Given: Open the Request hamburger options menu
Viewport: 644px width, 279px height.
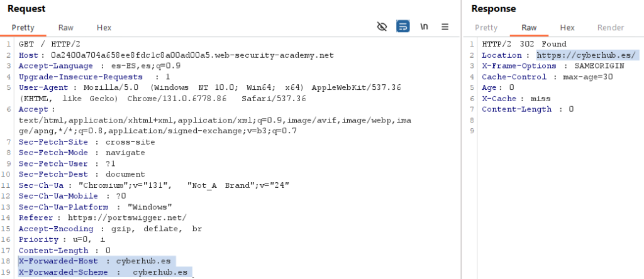Looking at the screenshot, I should point(445,26).
